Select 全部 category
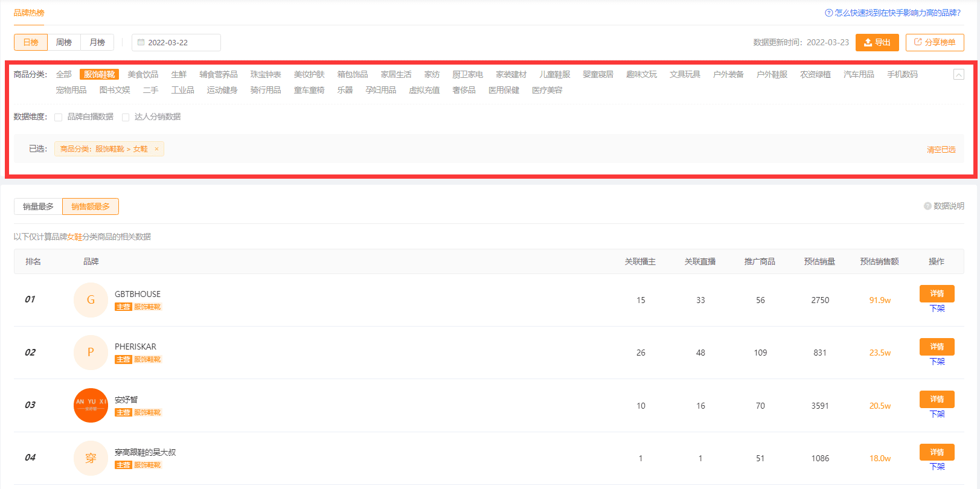The width and height of the screenshot is (980, 489). tap(64, 74)
